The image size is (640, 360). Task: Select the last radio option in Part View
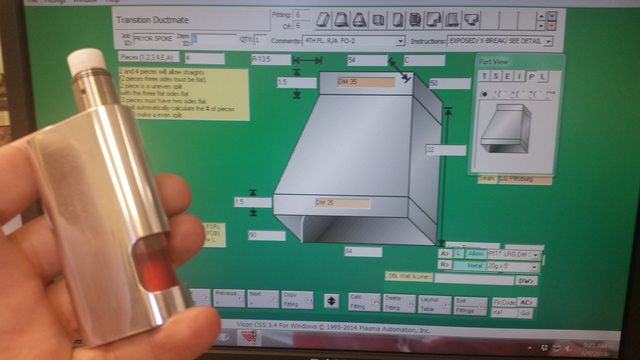point(551,93)
